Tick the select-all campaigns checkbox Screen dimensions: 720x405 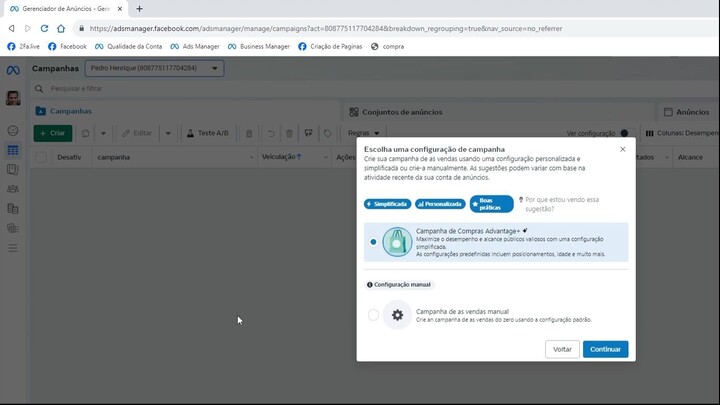41,157
